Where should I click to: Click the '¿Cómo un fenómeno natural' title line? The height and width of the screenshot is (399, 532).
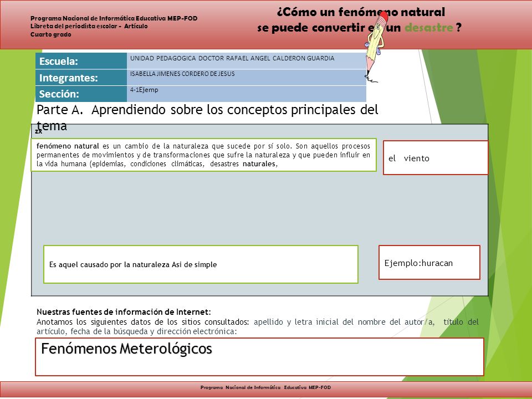tap(361, 12)
